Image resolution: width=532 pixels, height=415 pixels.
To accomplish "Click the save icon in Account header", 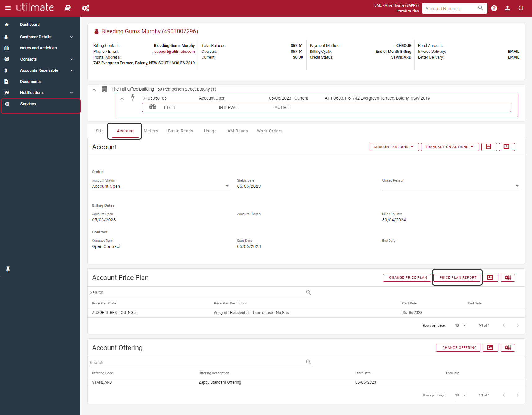I will pyautogui.click(x=489, y=147).
